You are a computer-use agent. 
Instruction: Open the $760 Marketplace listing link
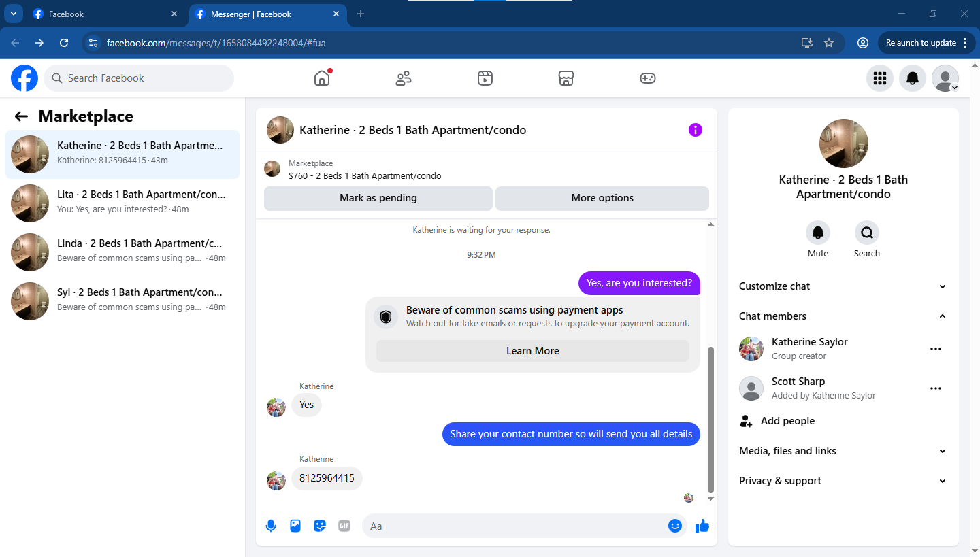[x=365, y=175]
